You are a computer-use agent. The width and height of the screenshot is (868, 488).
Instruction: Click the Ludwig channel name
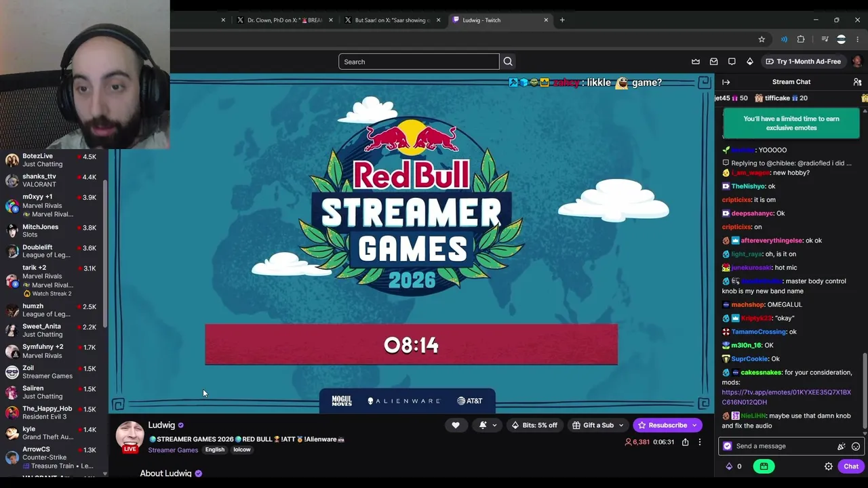pyautogui.click(x=161, y=425)
